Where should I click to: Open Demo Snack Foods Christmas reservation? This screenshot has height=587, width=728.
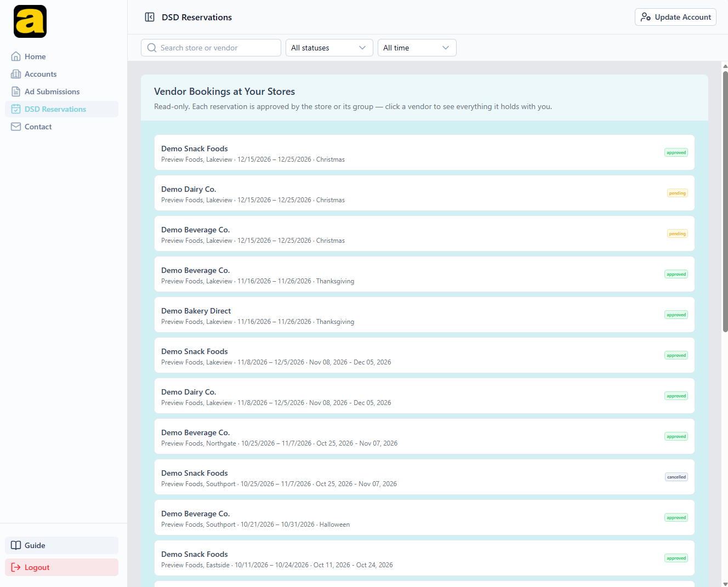(424, 152)
